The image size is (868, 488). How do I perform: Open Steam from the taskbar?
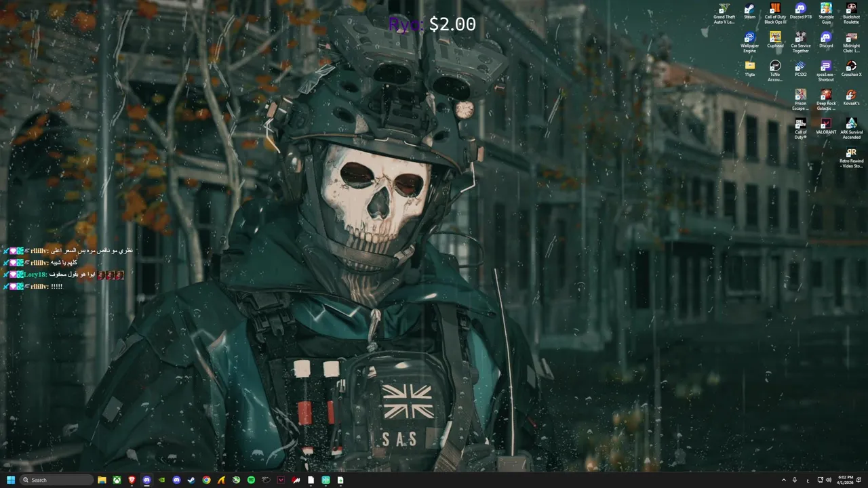point(191,480)
